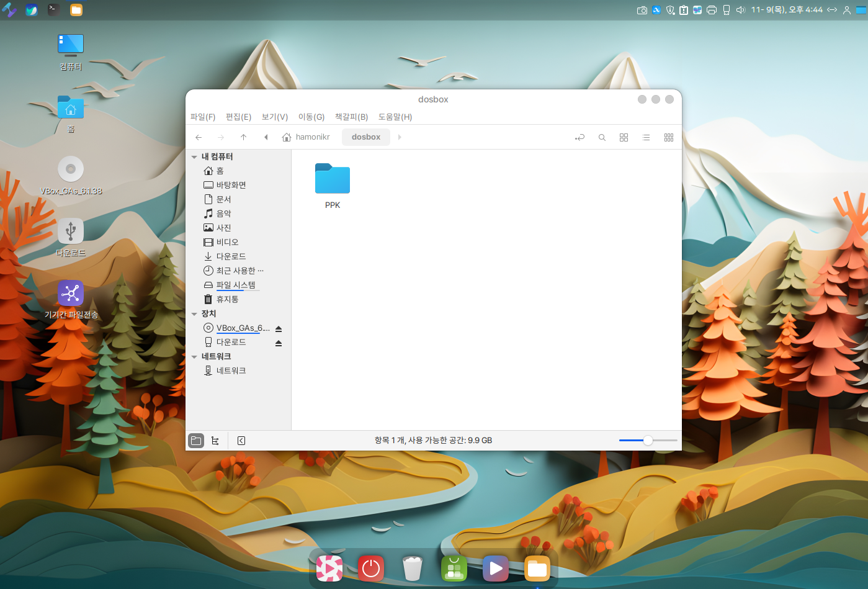Open the 책갈피(B) bookmarks menu

click(x=351, y=117)
